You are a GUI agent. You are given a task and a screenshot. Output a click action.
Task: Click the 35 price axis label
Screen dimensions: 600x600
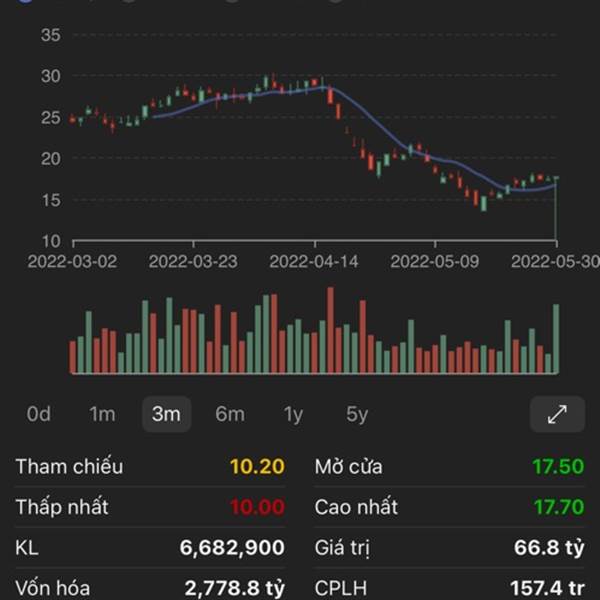pyautogui.click(x=51, y=35)
